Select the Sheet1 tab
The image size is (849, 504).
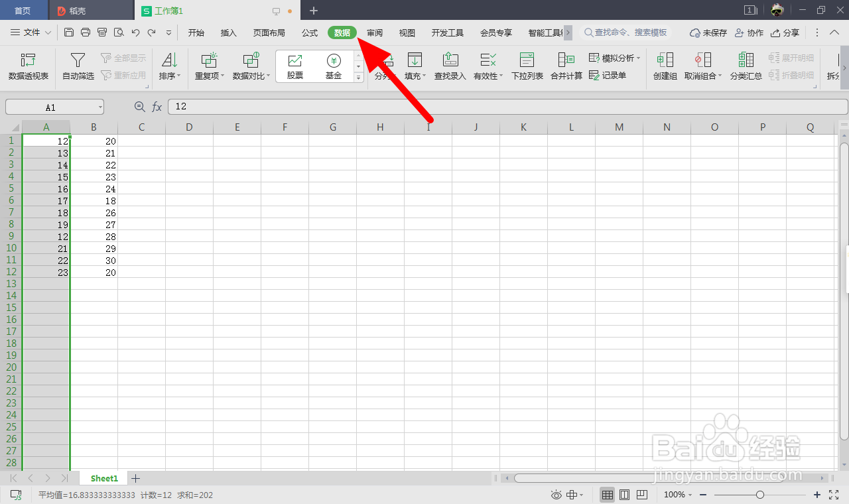tap(104, 478)
